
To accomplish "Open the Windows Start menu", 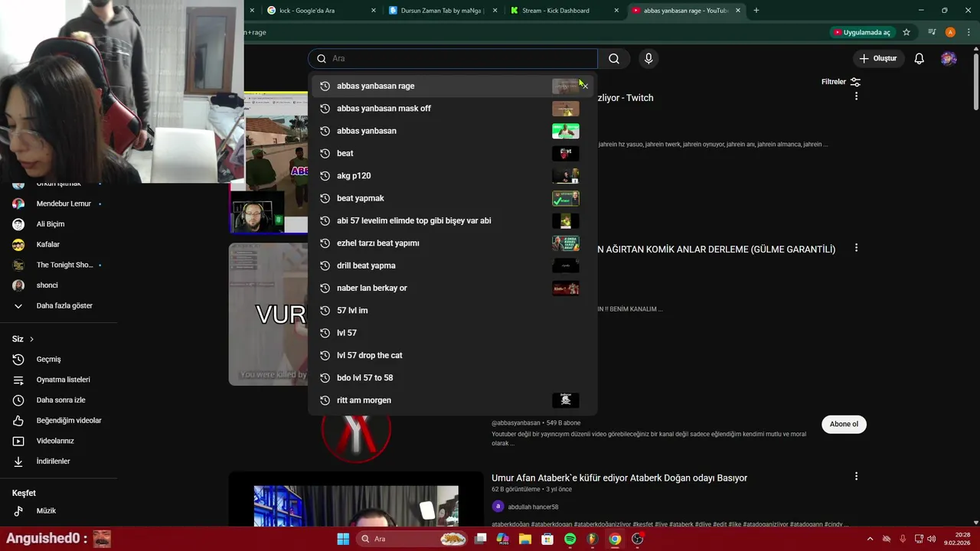I will 343,539.
